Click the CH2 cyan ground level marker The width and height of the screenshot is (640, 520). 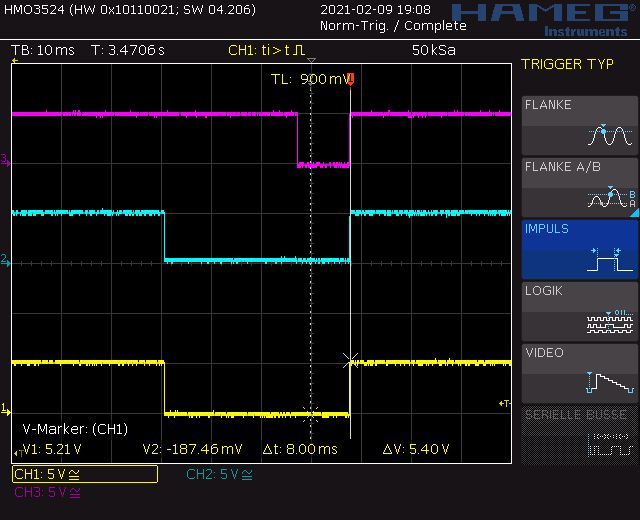click(5, 260)
